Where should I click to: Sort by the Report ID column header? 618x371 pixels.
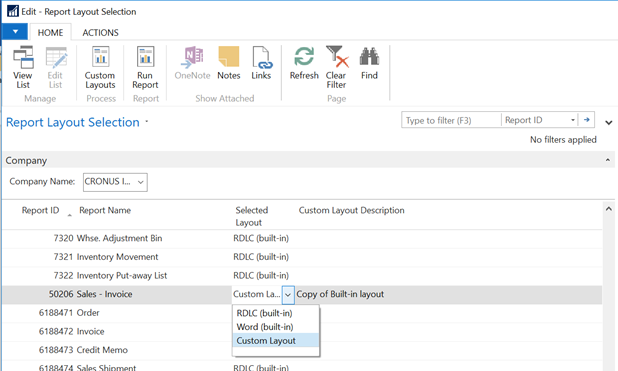click(40, 211)
